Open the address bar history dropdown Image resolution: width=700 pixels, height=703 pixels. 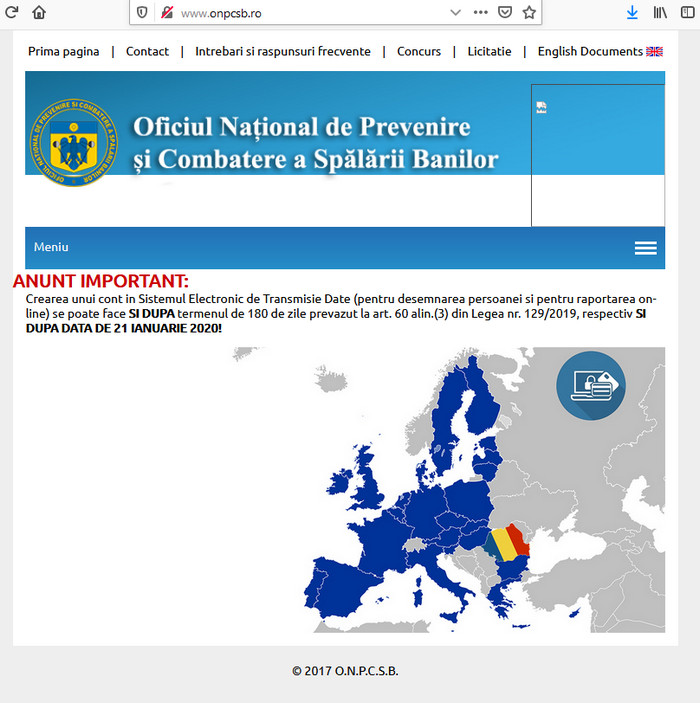click(x=455, y=13)
